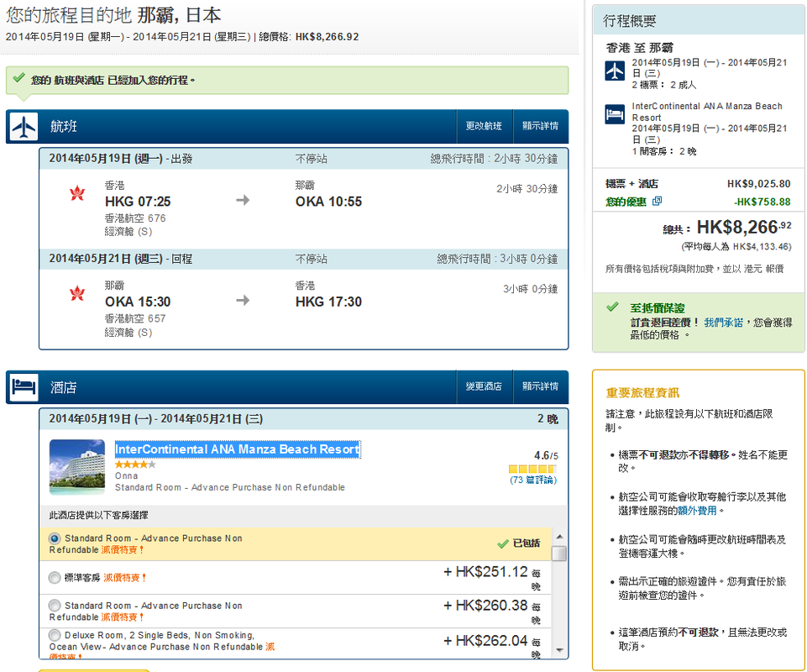Click 更改航班 to change flights
Screen dimensions: 807x672
484,127
